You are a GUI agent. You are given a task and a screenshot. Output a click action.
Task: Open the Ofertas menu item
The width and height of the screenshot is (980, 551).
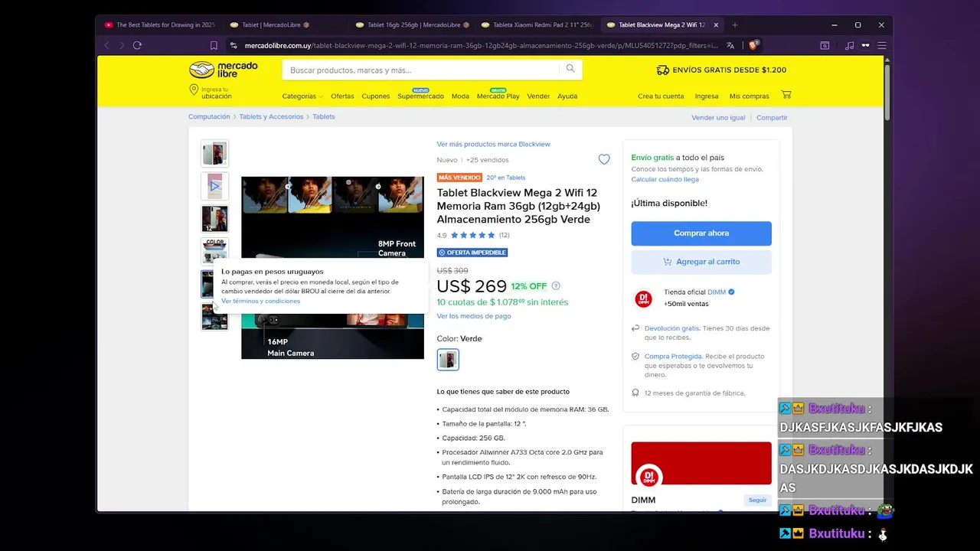[x=342, y=96]
